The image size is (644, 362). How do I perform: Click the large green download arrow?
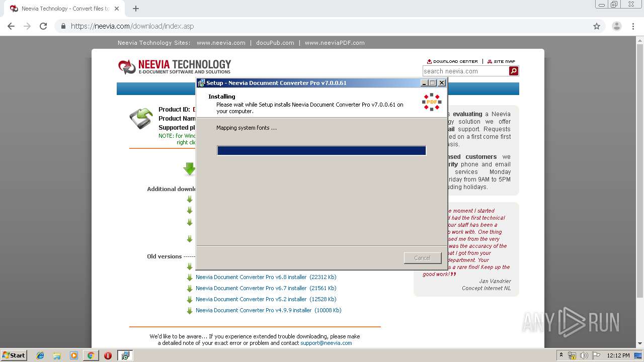coord(190,169)
